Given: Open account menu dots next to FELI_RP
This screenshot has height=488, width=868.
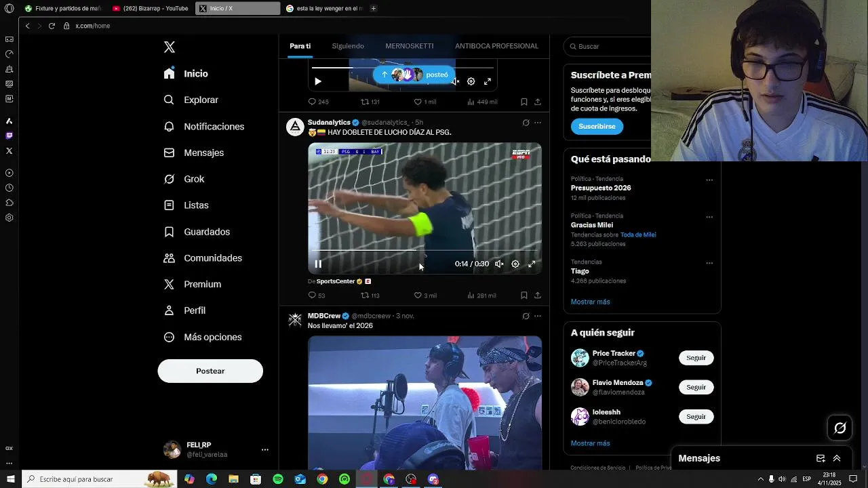Looking at the screenshot, I should tap(265, 449).
